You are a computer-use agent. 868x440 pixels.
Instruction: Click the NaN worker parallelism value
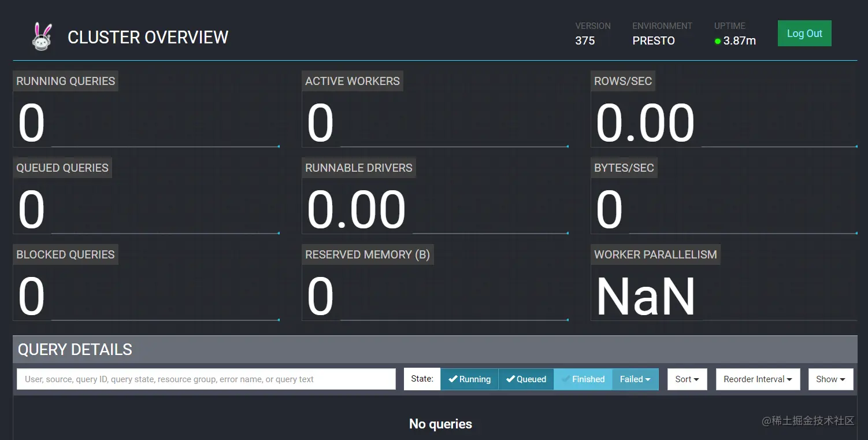coord(646,297)
